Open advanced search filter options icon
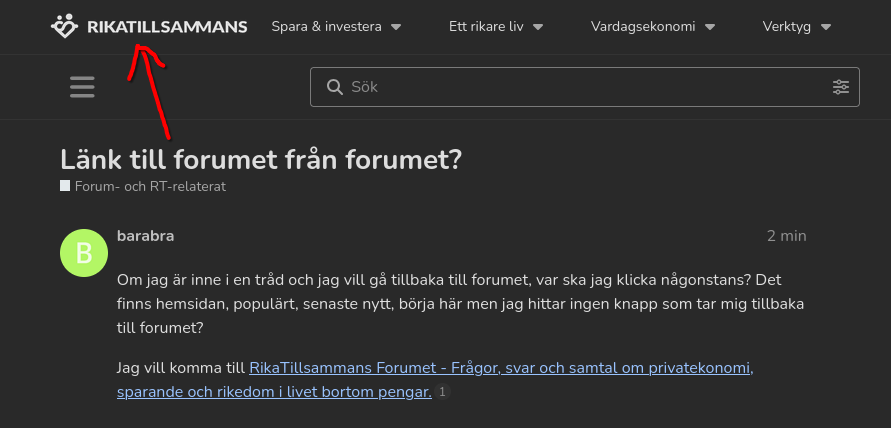This screenshot has width=891, height=428. pos(840,87)
